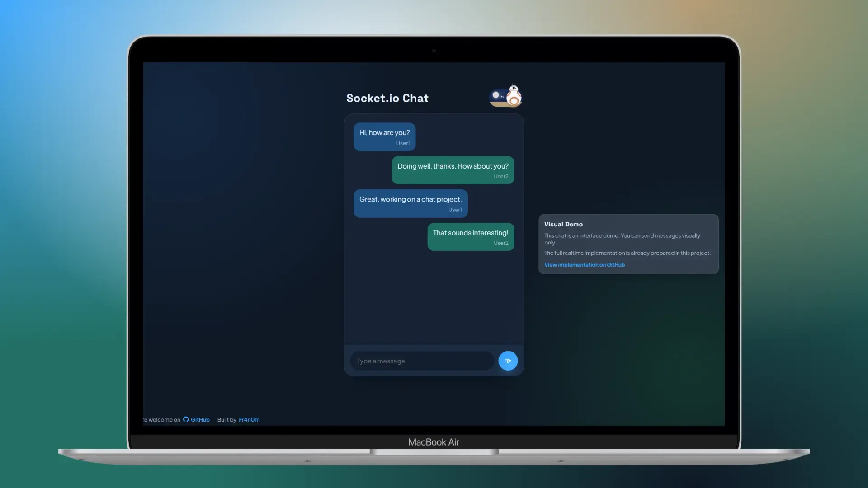Click the moon icon inside the theme switch

pos(497,95)
